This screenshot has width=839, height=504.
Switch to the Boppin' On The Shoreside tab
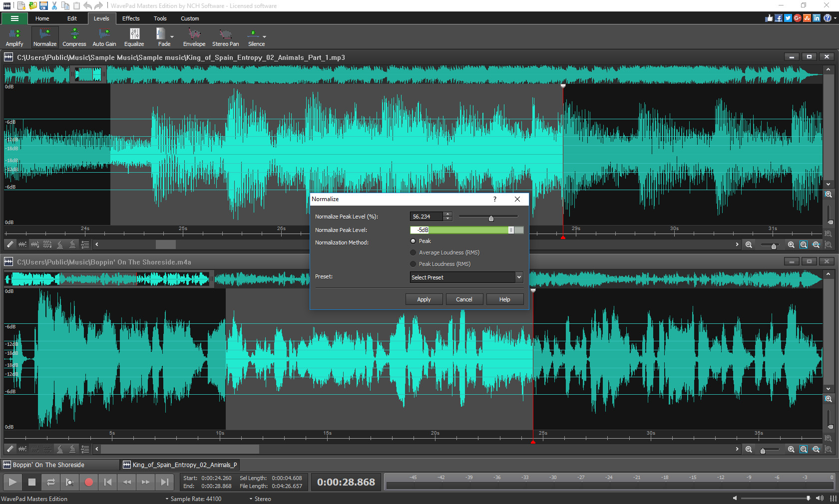(59, 465)
